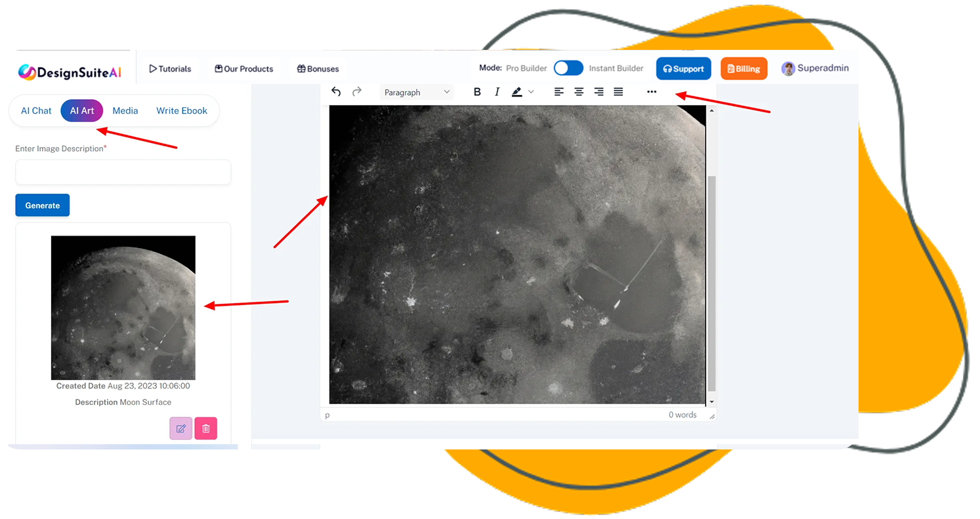Screen dimensions: 980x519
Task: Open the Paragraph style dropdown
Action: [x=417, y=93]
